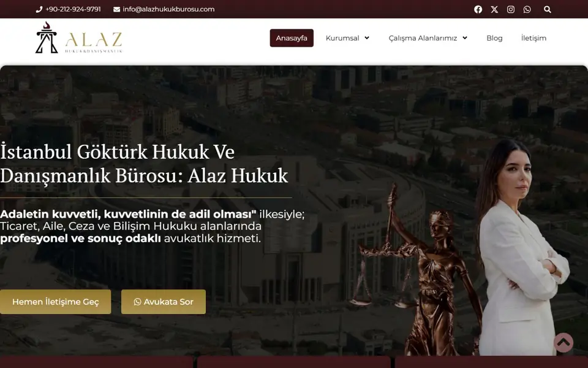This screenshot has height=368, width=588.
Task: Expand Çalışma Alanlarımız dropdown chevron
Action: (465, 38)
